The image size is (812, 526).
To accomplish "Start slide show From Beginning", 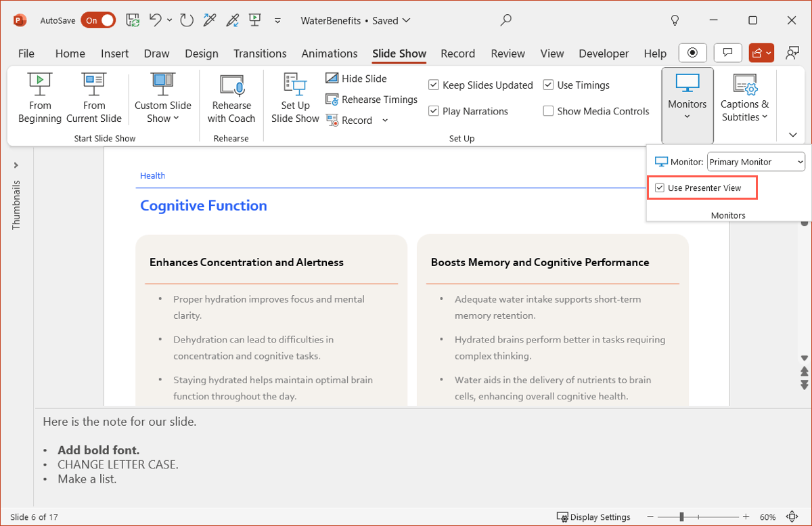I will pos(40,99).
